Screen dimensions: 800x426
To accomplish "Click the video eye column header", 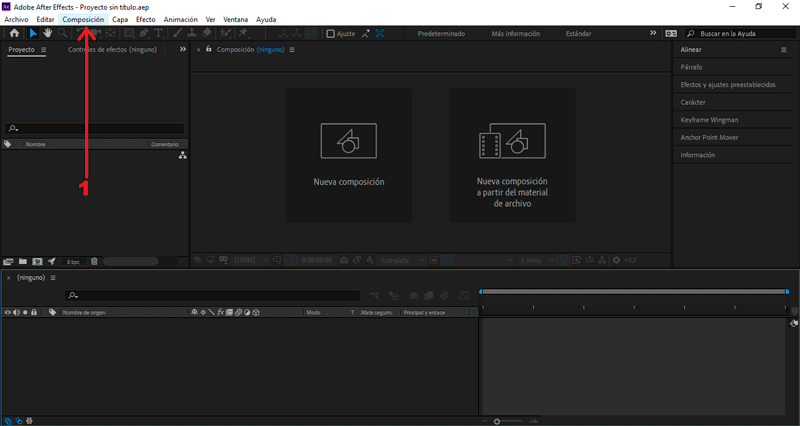I will click(x=7, y=312).
